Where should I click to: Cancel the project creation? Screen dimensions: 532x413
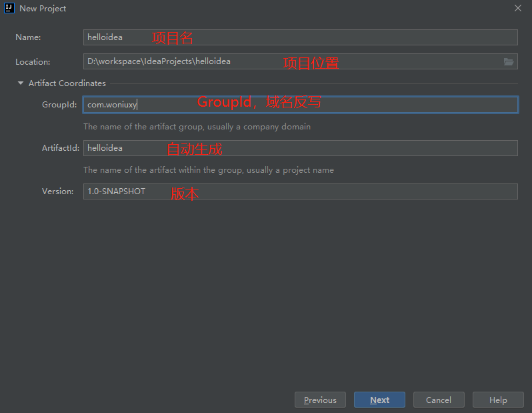[439, 400]
